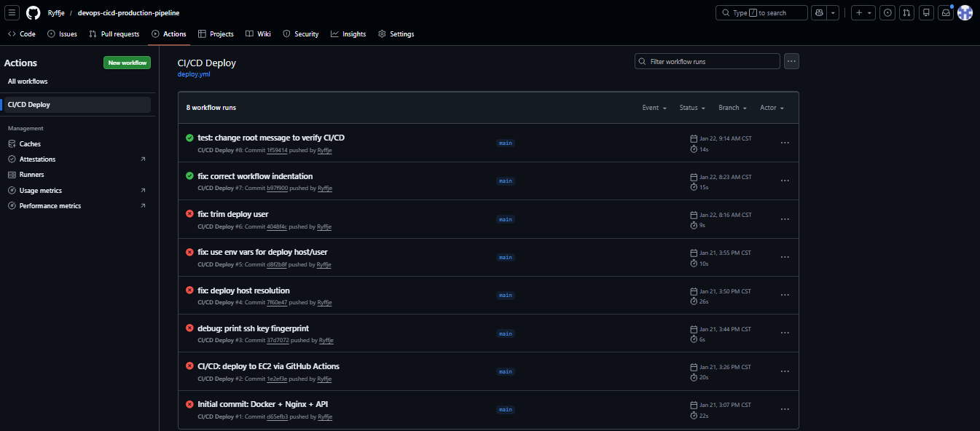
Task: Open the hamburger navigation menu
Action: 12,13
